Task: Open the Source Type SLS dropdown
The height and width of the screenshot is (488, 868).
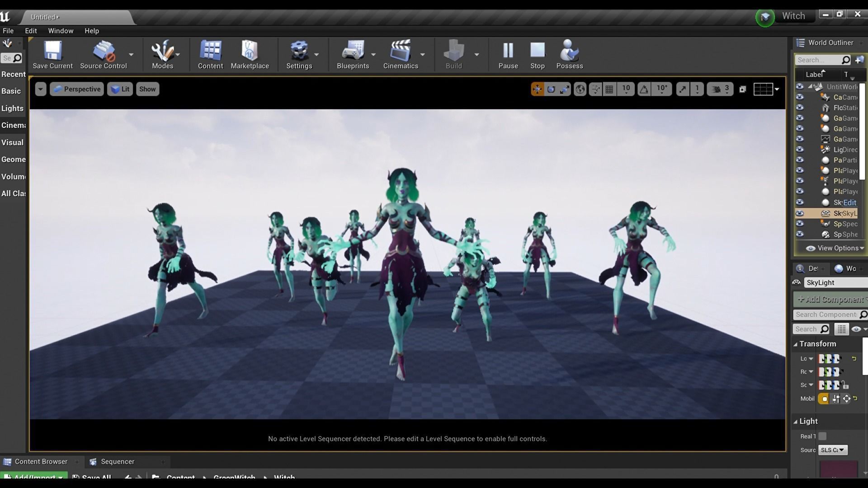Action: (x=832, y=450)
